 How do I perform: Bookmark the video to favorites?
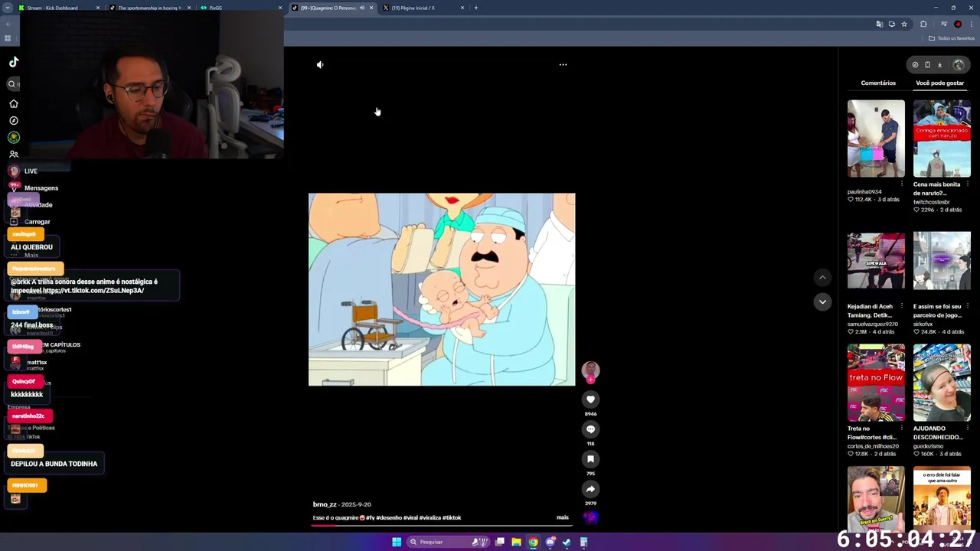tap(590, 459)
